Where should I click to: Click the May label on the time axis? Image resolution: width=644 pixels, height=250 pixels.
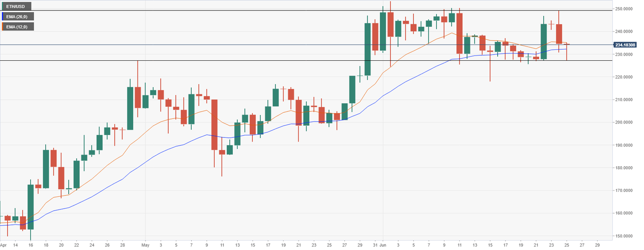(x=145, y=245)
